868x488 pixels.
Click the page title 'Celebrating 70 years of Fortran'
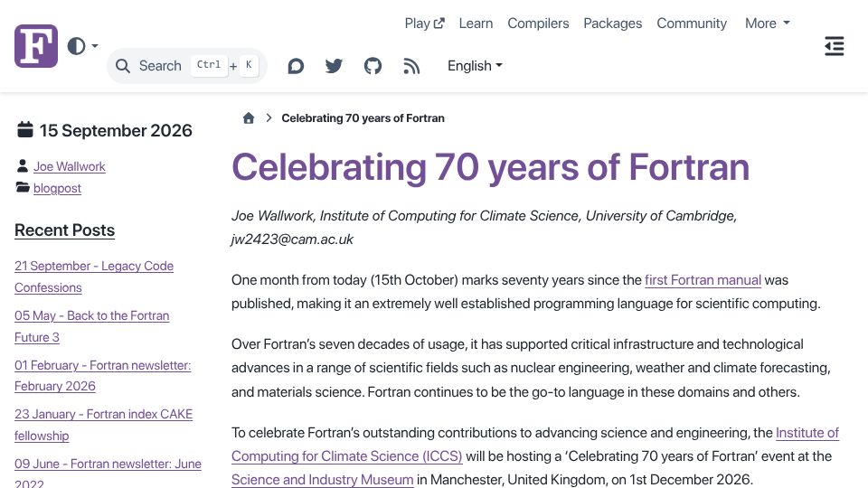click(x=490, y=167)
